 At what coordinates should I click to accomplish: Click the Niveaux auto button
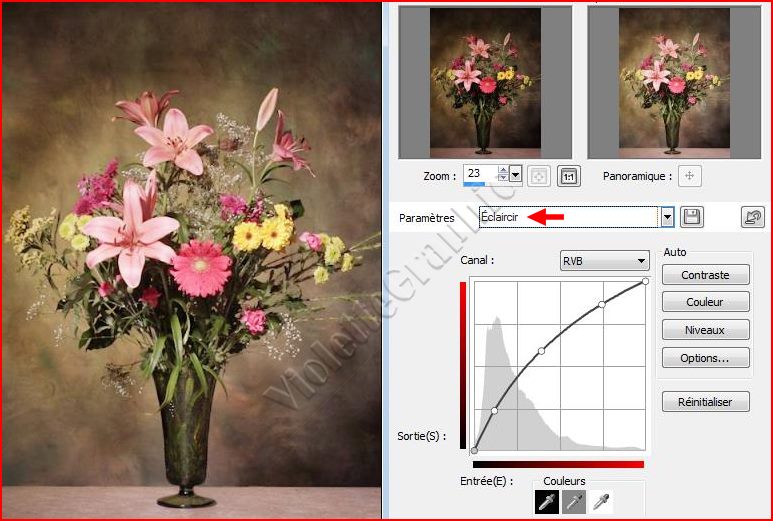705,330
